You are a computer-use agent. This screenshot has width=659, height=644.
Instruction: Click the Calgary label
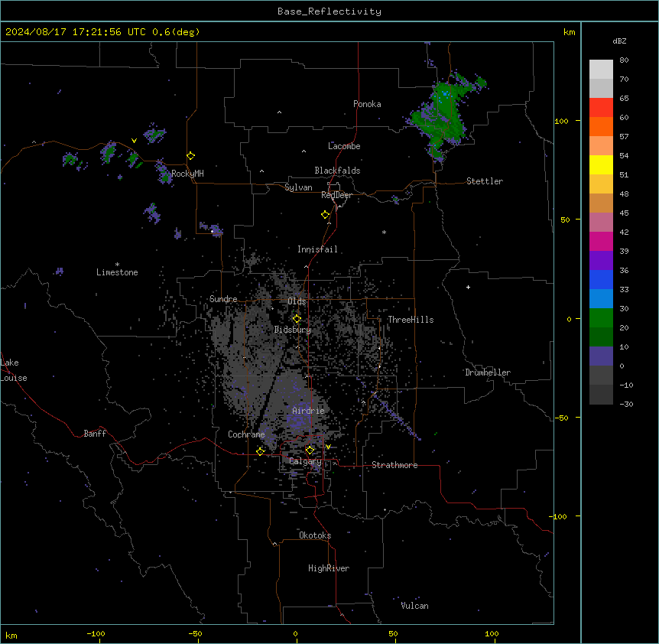pyautogui.click(x=305, y=461)
